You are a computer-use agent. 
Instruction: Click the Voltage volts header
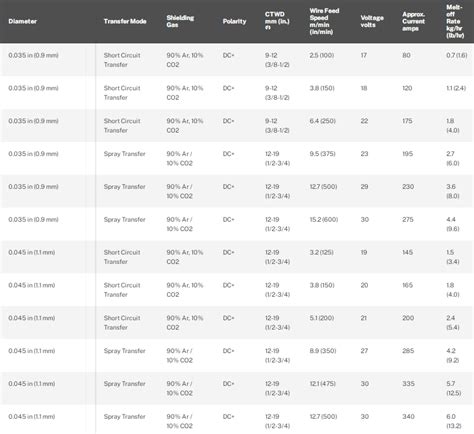[x=372, y=21]
